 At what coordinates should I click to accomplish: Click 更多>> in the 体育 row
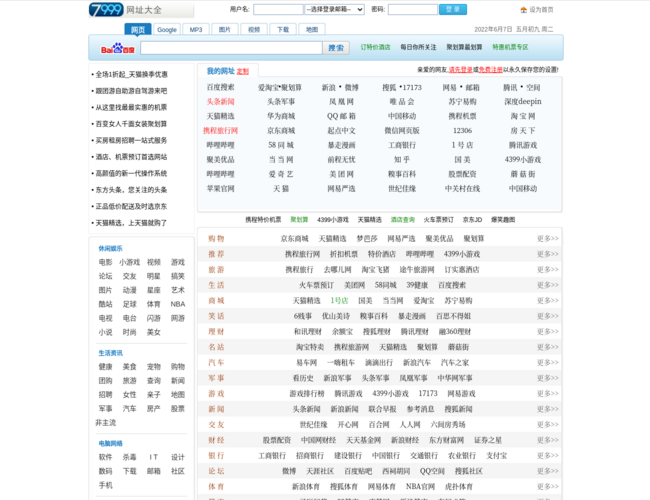548,486
